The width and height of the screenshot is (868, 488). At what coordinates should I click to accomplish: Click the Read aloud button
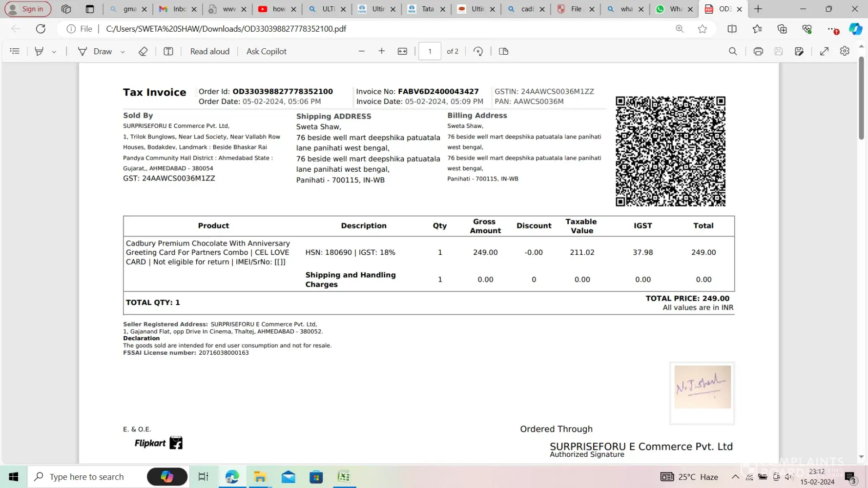tap(209, 51)
